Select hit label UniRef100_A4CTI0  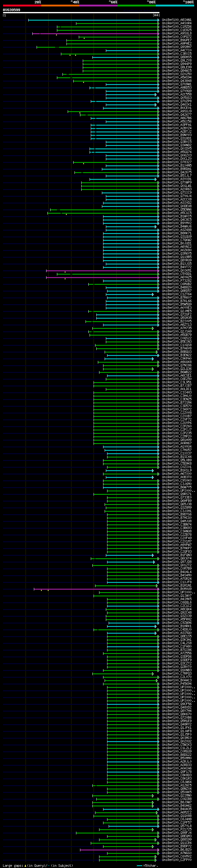point(176,50)
